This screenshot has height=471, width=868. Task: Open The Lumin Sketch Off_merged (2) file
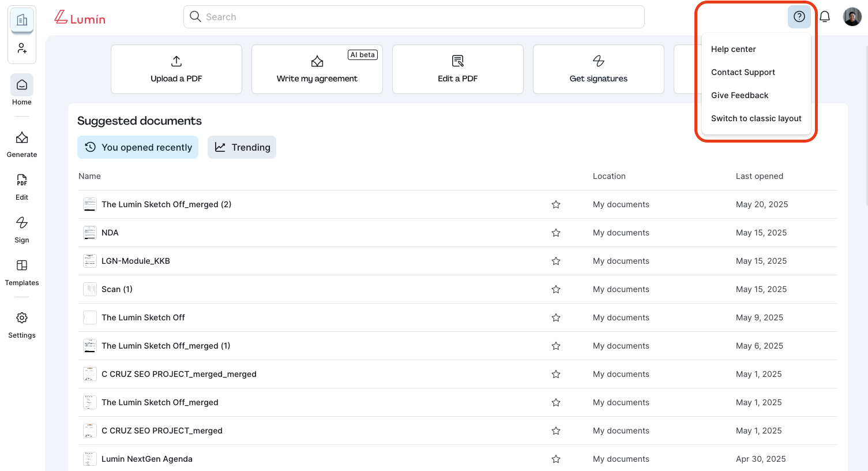(x=166, y=204)
